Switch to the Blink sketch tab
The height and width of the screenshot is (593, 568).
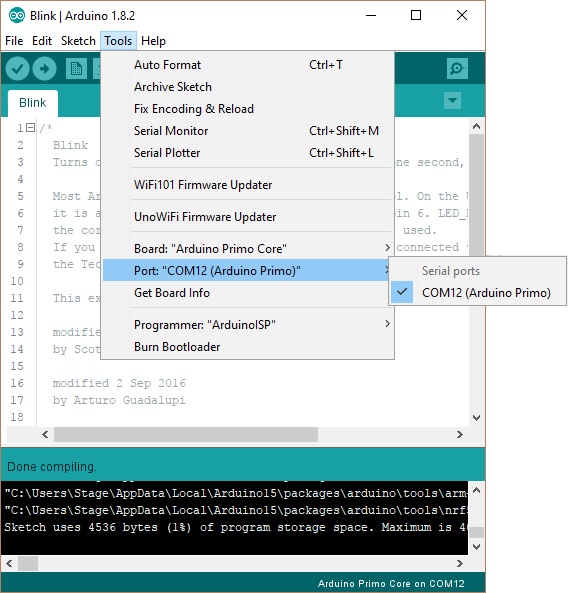[33, 103]
